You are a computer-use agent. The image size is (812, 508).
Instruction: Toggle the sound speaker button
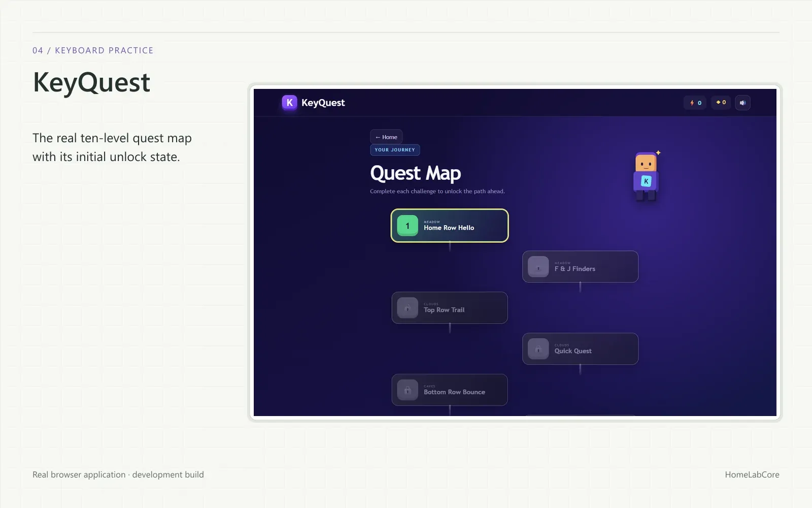click(x=742, y=103)
